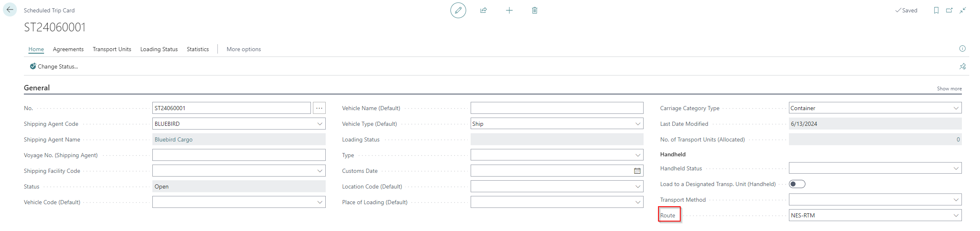The image size is (980, 231).
Task: Toggle Load to a Designated Transp. Unit switch
Action: [x=797, y=184]
